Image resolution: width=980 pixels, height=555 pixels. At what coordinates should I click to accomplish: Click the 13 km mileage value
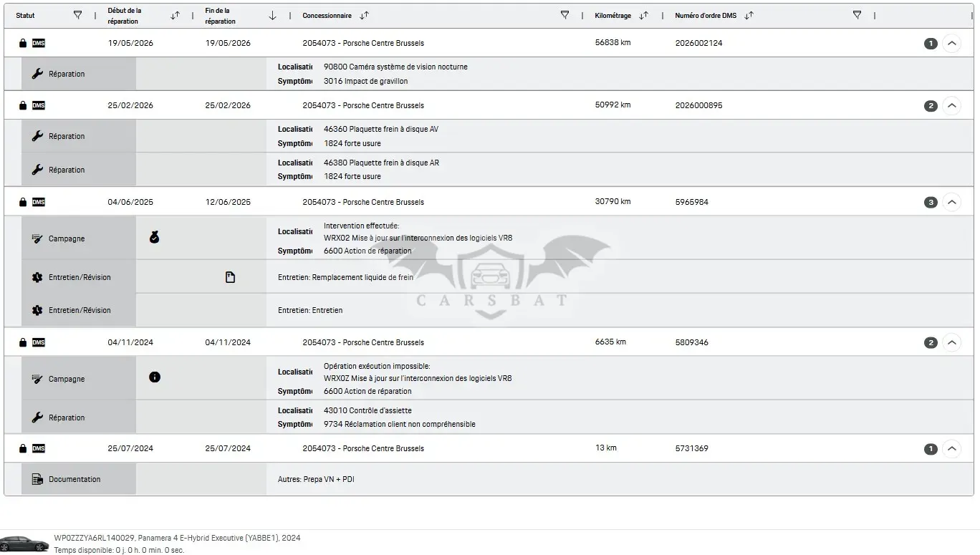(x=605, y=448)
